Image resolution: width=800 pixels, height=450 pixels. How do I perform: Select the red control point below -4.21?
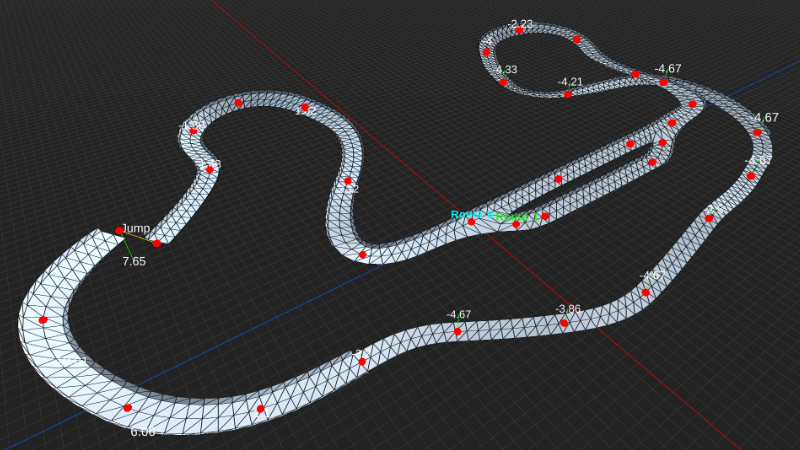point(568,94)
